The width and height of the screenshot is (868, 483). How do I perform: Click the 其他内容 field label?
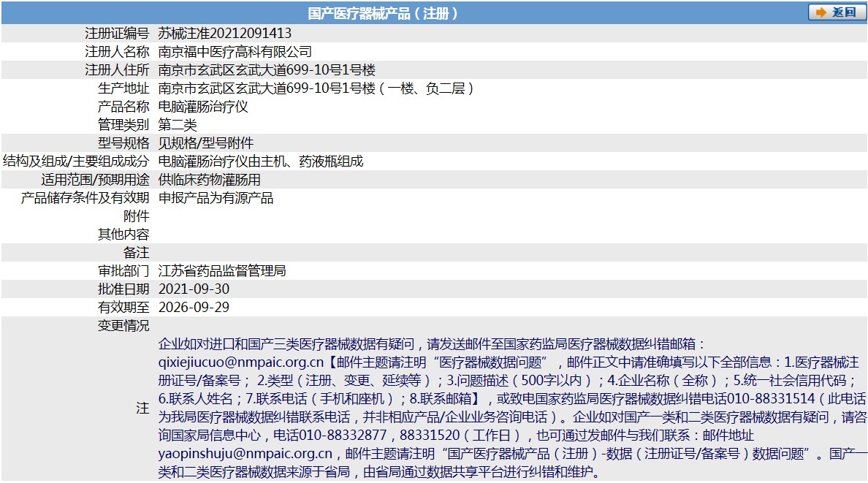(x=123, y=235)
